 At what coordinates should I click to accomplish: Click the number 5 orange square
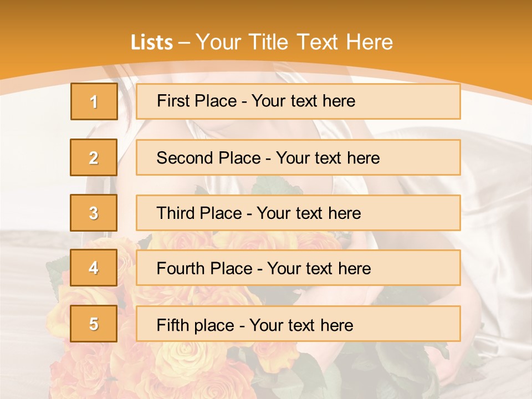click(x=94, y=324)
